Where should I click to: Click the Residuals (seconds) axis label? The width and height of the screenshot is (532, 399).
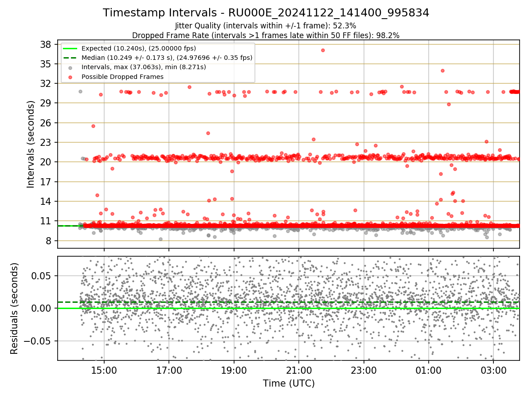15,308
